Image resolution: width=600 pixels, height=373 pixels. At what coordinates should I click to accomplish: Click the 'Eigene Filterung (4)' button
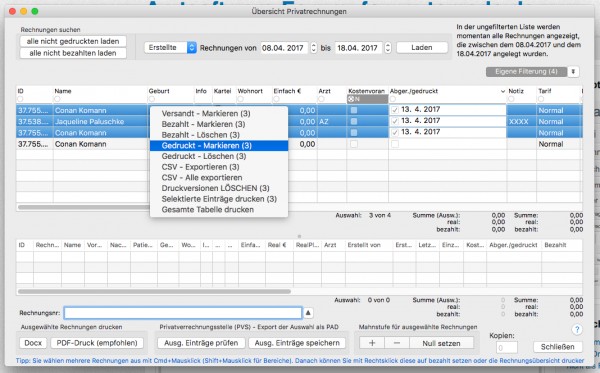click(x=526, y=72)
